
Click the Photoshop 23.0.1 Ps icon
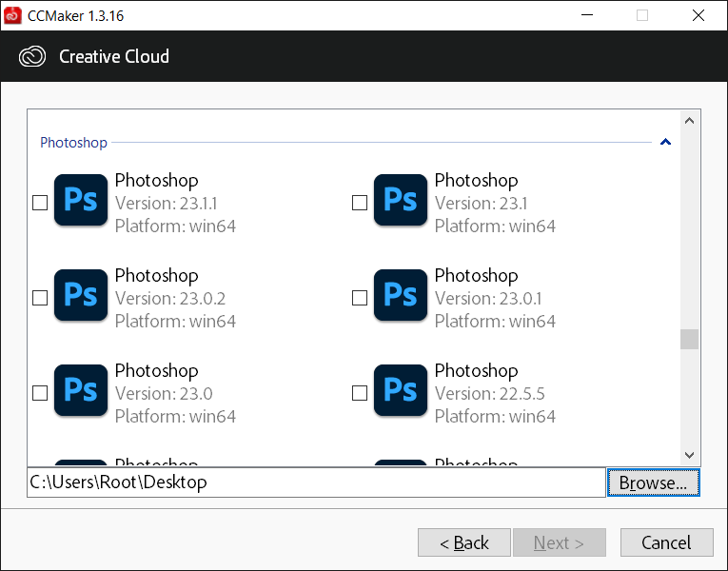click(401, 296)
